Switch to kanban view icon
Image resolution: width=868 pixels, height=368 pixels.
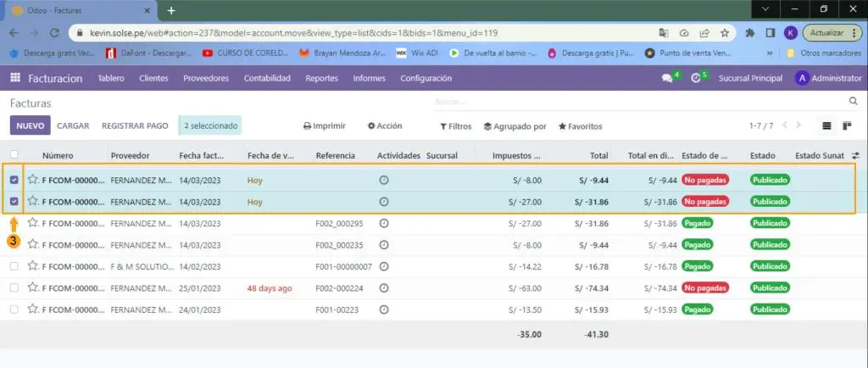[x=847, y=125]
